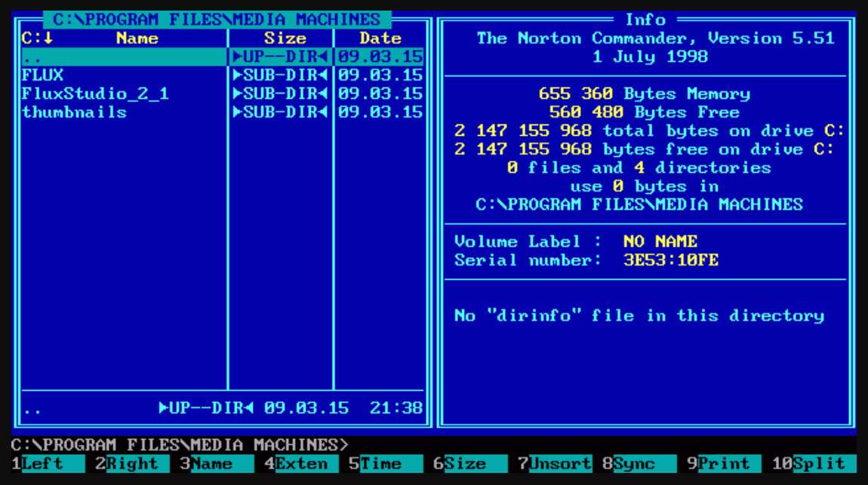Sort by time with 5 Time key
868x485 pixels.
(x=386, y=463)
